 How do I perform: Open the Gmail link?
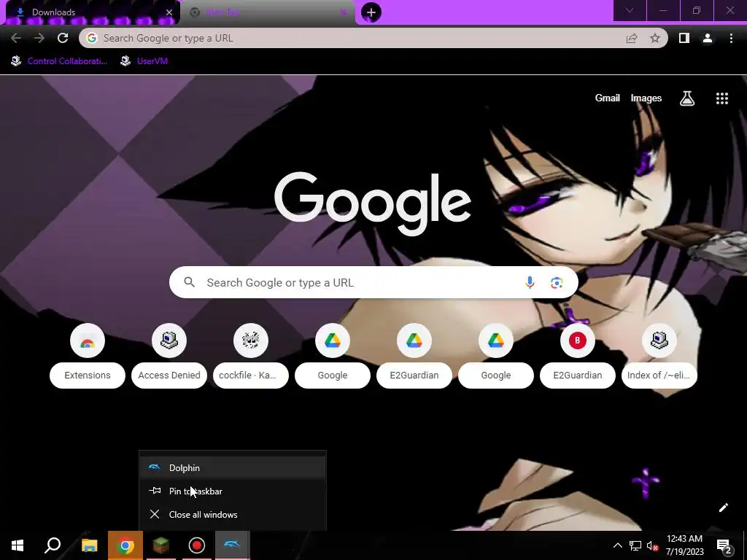[608, 98]
